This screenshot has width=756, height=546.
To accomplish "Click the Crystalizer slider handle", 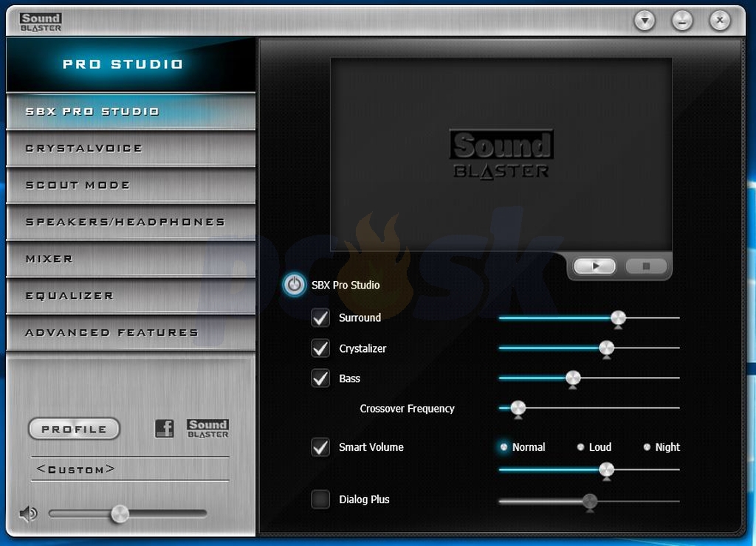I will pos(607,348).
